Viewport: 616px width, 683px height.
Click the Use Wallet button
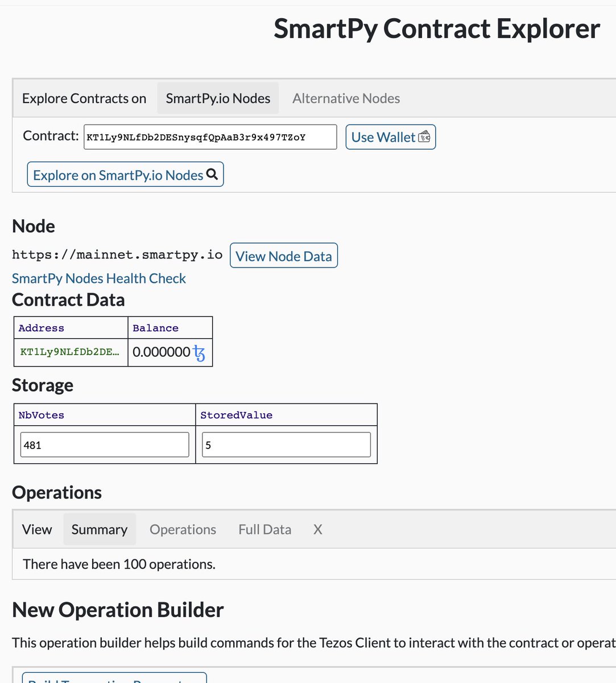(x=391, y=137)
